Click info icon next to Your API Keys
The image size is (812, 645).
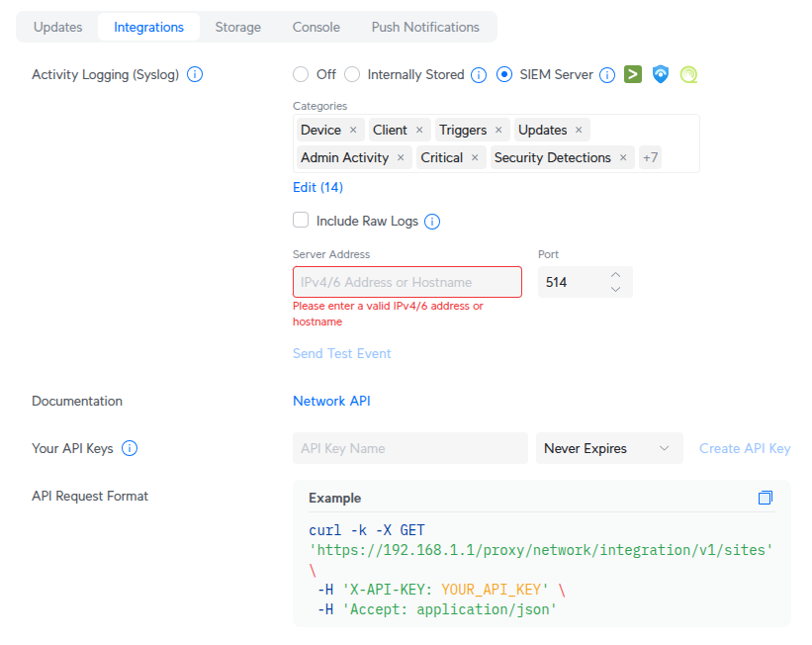[x=130, y=448]
